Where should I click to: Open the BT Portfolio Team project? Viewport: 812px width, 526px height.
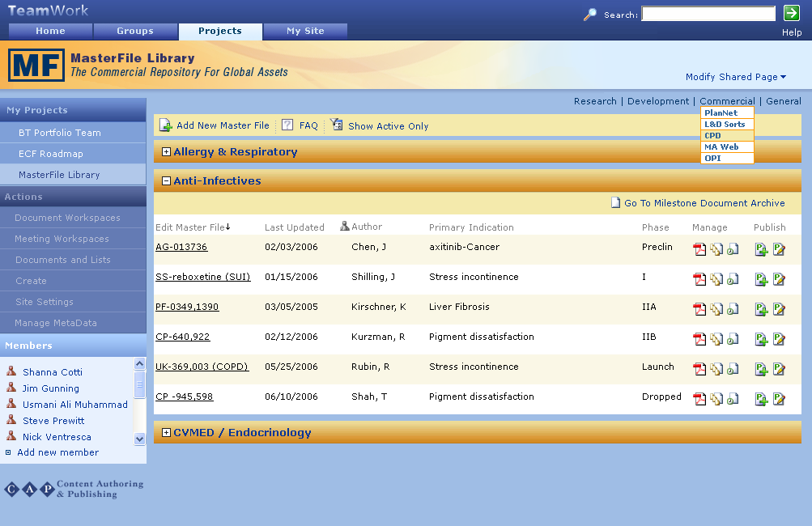point(73,133)
